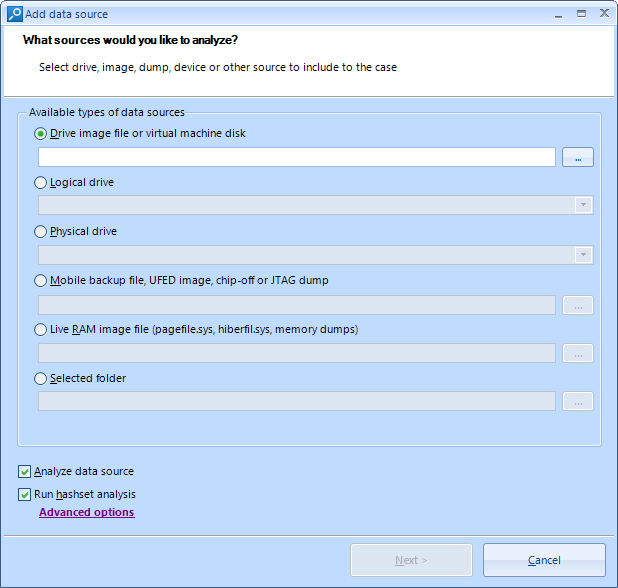Click the magnifier app icon in title bar
Image resolution: width=618 pixels, height=588 pixels.
(15, 14)
